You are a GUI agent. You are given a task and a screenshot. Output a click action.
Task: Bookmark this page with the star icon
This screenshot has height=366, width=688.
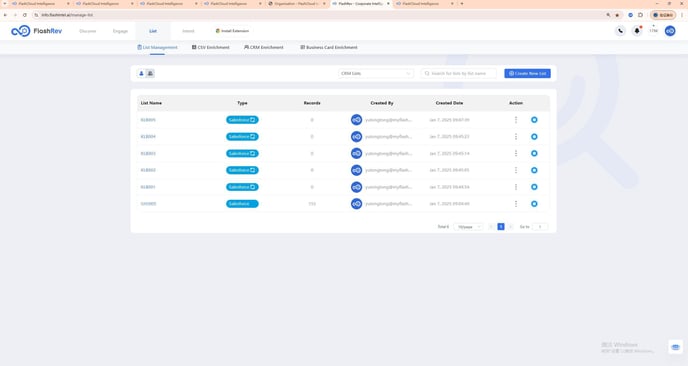coord(617,15)
